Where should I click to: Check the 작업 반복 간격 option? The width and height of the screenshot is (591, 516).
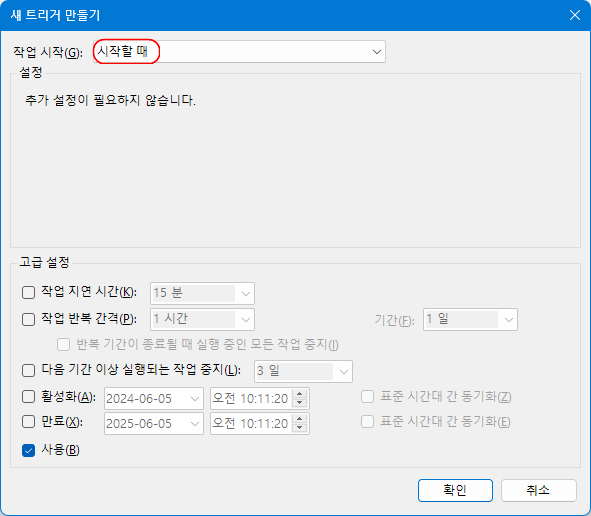[x=28, y=319]
